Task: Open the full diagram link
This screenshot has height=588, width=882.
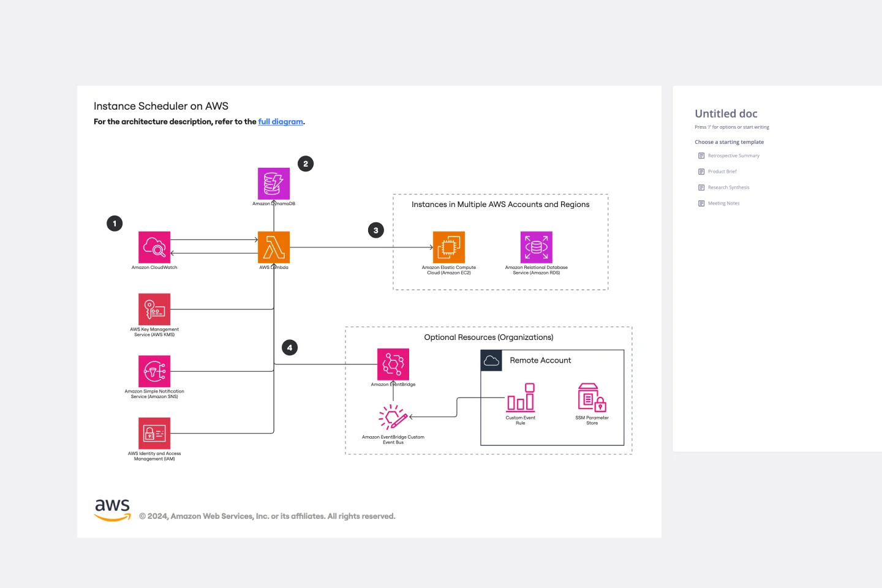Action: tap(281, 122)
